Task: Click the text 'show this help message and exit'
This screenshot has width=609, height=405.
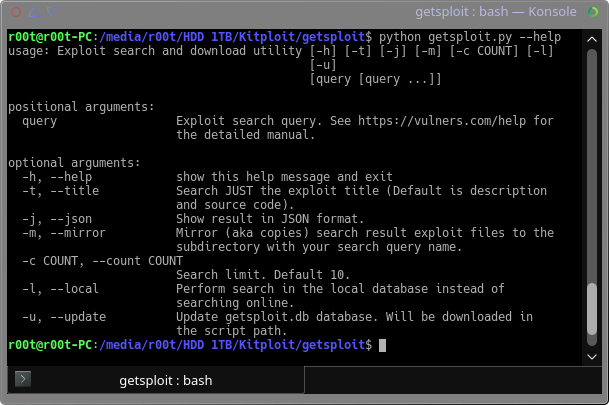Action: [284, 177]
